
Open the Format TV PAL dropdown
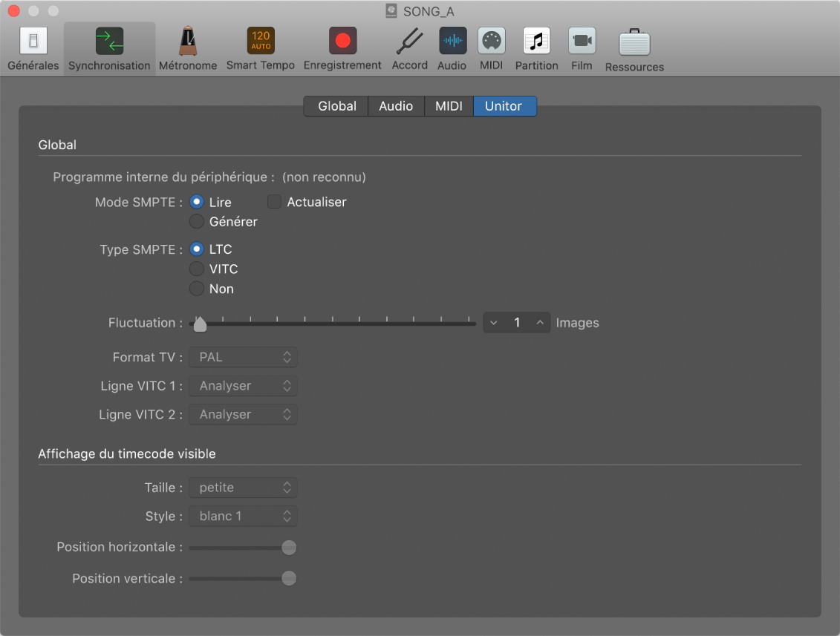(x=243, y=357)
